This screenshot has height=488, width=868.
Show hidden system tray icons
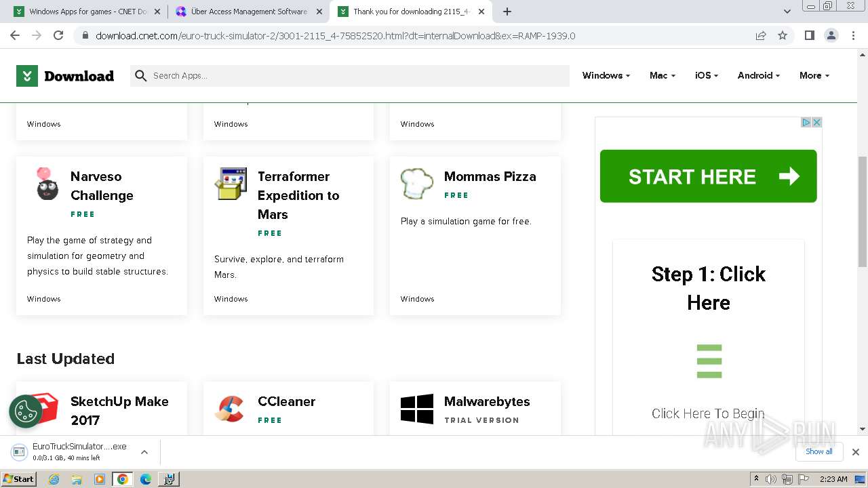point(755,479)
